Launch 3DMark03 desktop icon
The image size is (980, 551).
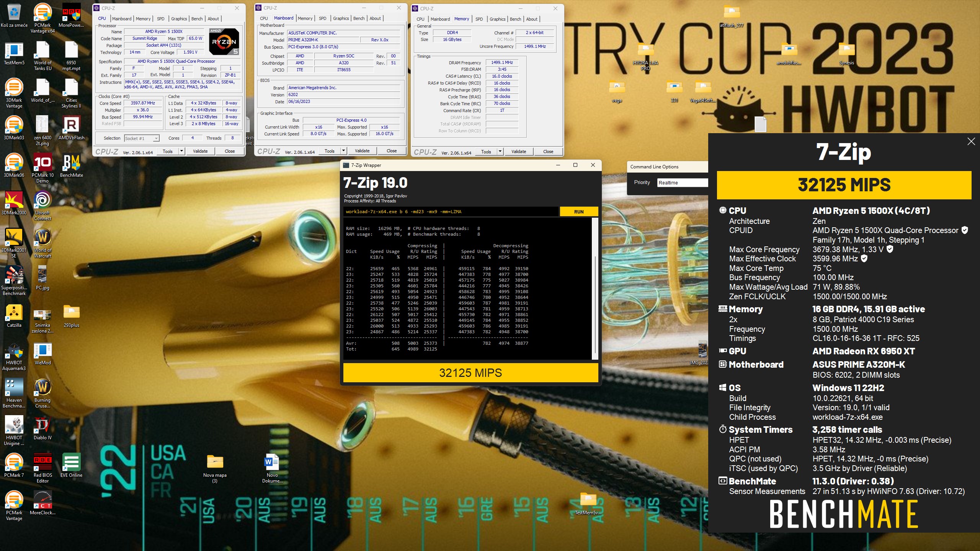[14, 129]
